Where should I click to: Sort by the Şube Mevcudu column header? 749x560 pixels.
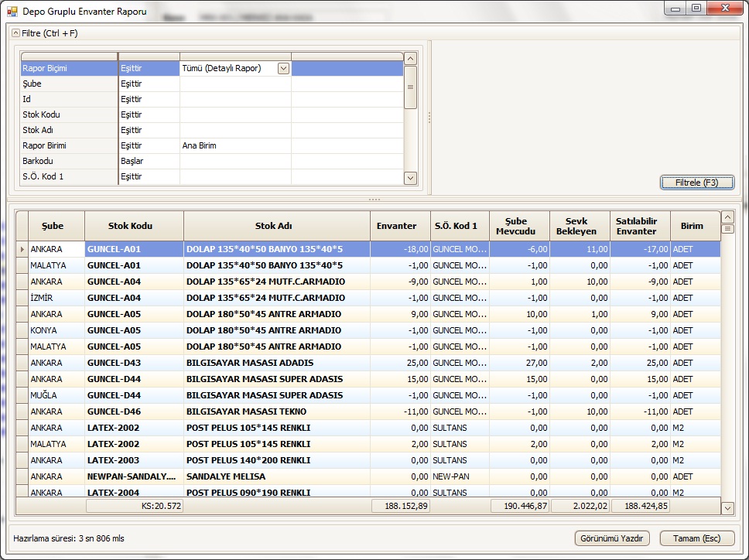[520, 227]
